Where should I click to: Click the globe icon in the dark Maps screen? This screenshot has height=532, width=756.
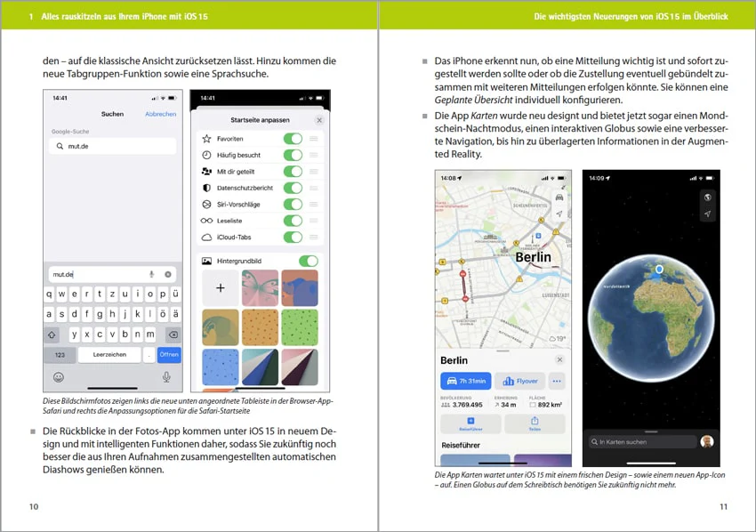point(707,197)
